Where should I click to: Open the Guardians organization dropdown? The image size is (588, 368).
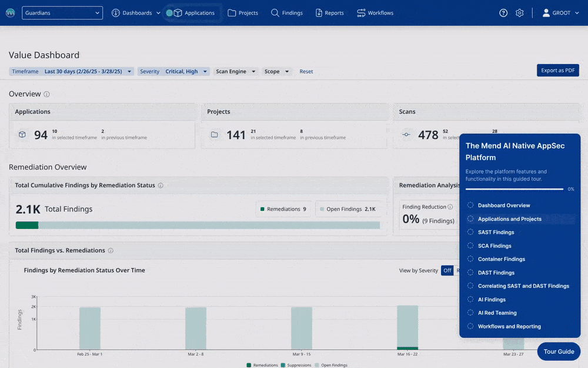[62, 13]
